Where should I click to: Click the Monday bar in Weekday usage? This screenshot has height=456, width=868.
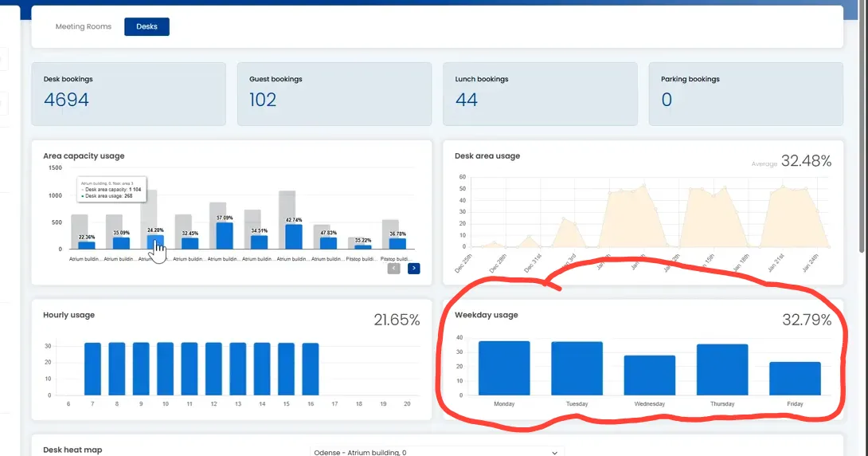coord(504,368)
